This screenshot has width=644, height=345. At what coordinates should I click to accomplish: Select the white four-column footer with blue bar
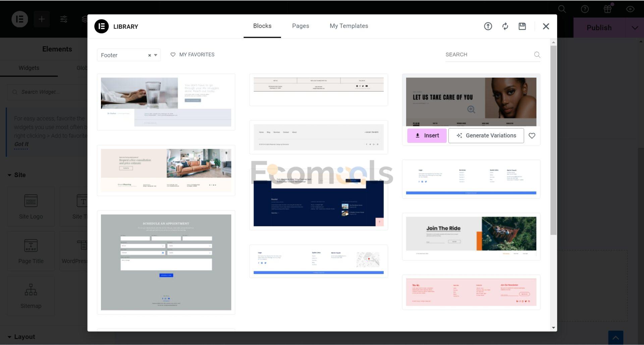point(471,179)
